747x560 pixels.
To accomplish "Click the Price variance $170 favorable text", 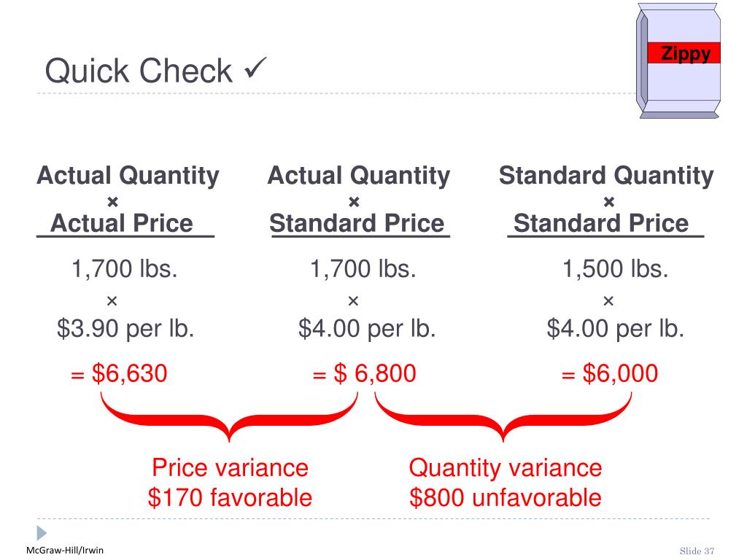I will tap(230, 483).
